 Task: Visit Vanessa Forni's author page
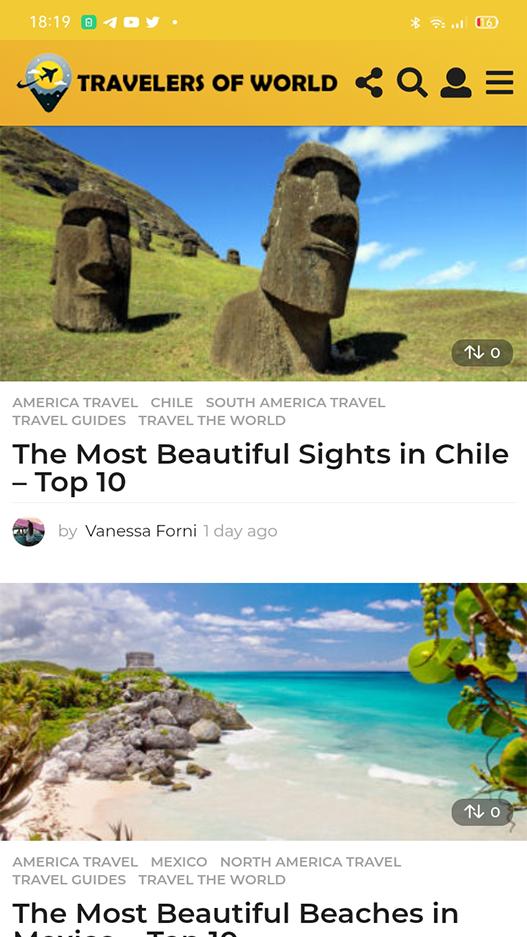pyautogui.click(x=141, y=531)
